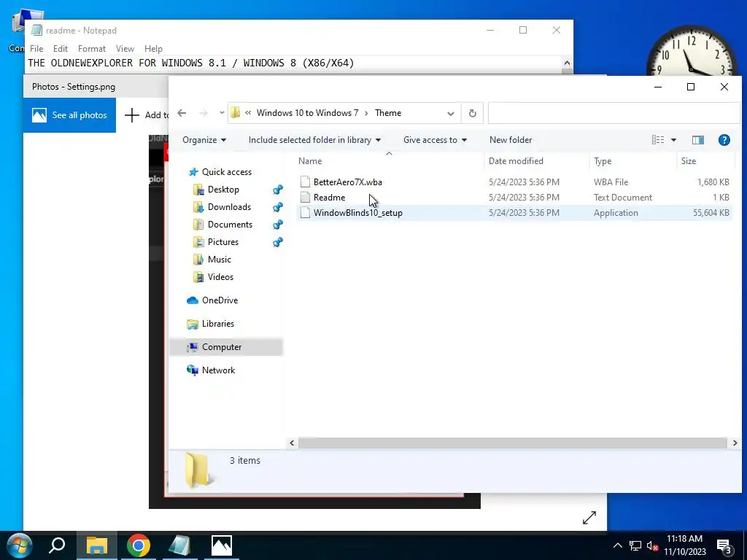
Task: Click the WindowBlinds10_setup file icon
Action: point(305,213)
